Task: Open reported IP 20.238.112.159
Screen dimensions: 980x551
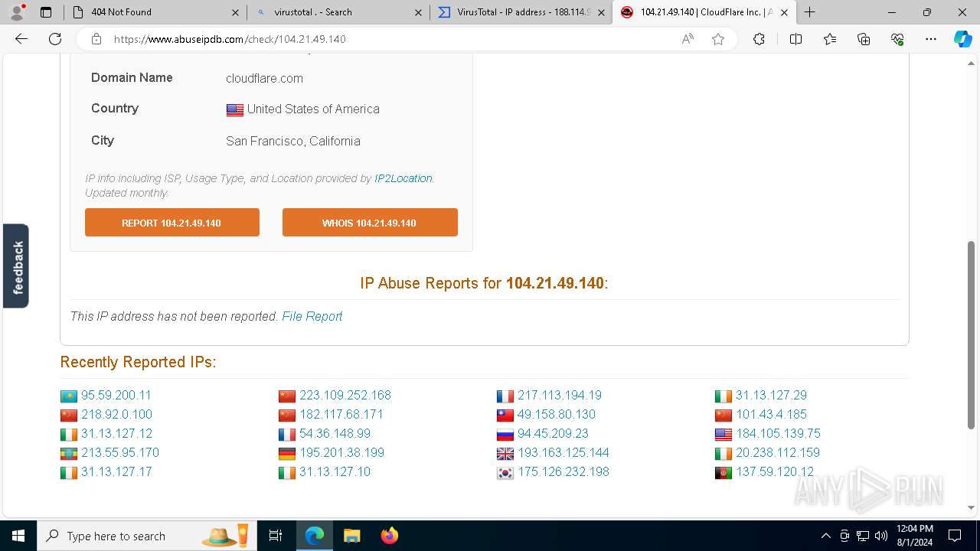Action: click(x=778, y=453)
